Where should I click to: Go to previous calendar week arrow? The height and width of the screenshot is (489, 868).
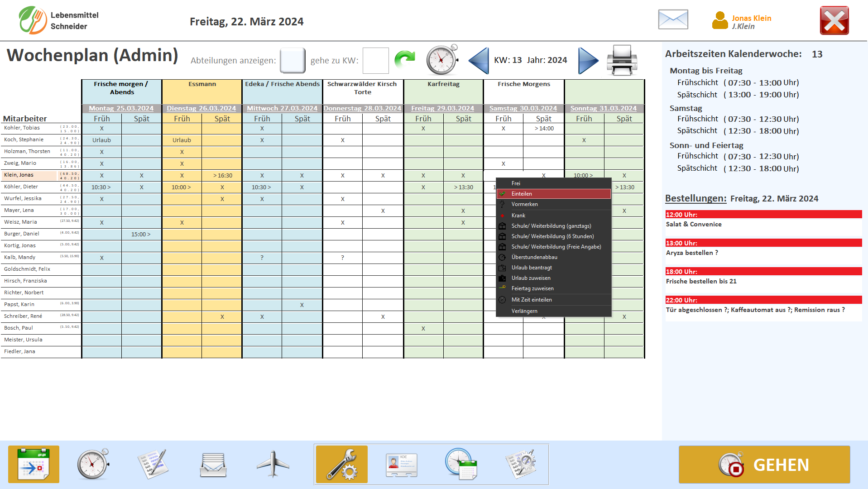(479, 60)
